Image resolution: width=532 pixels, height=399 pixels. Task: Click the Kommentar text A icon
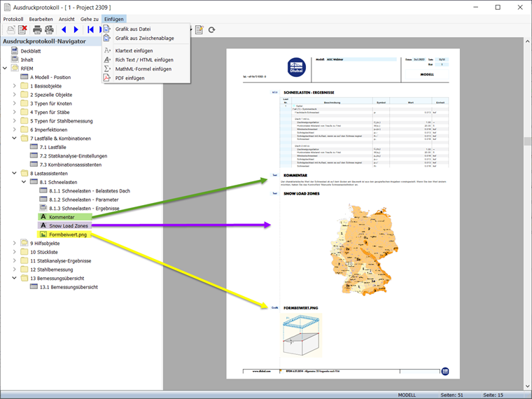click(43, 217)
